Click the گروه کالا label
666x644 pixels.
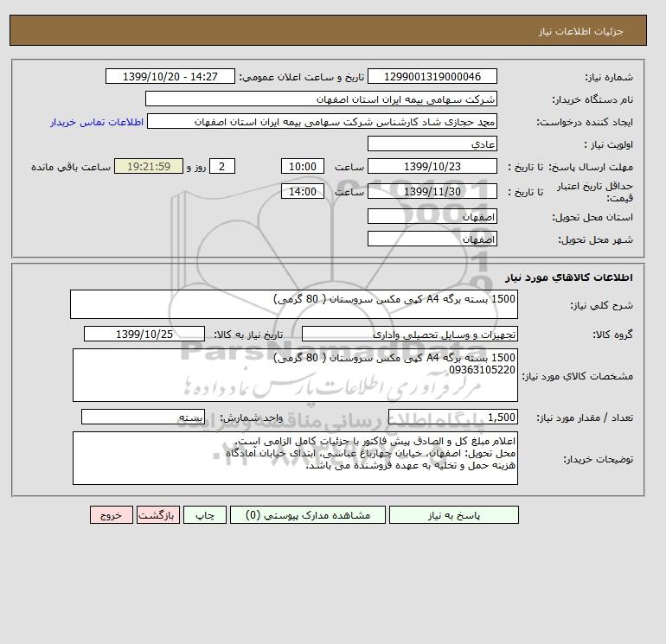click(x=612, y=335)
